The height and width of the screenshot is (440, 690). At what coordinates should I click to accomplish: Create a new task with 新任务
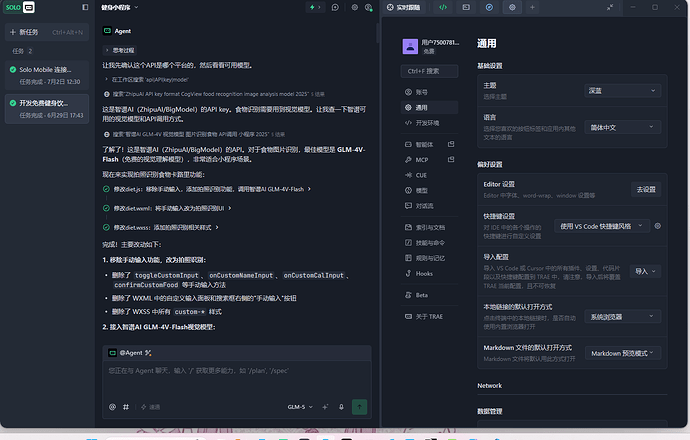tap(47, 32)
